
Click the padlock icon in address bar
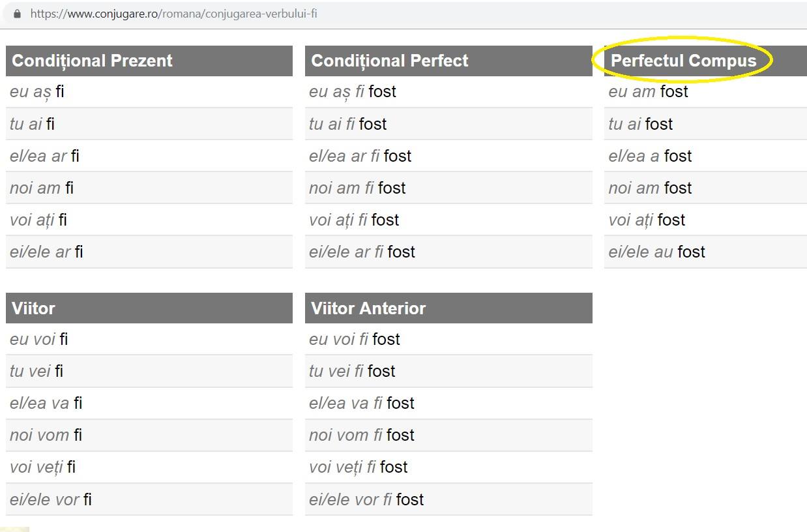(x=17, y=13)
